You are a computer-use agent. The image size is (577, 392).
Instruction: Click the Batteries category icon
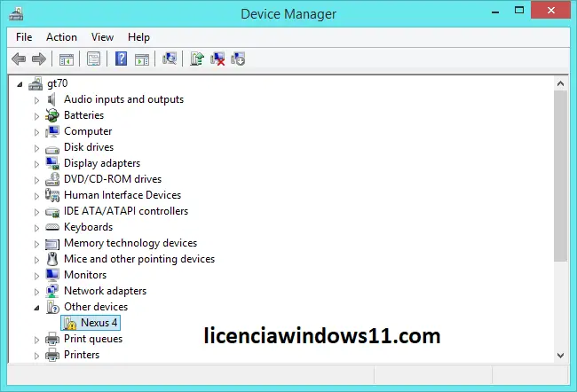point(51,115)
